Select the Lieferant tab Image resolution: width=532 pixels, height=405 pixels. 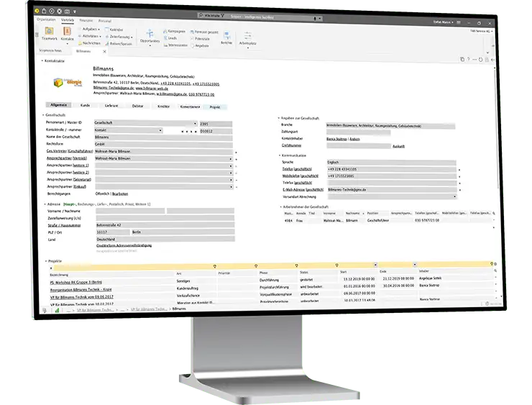coord(111,106)
